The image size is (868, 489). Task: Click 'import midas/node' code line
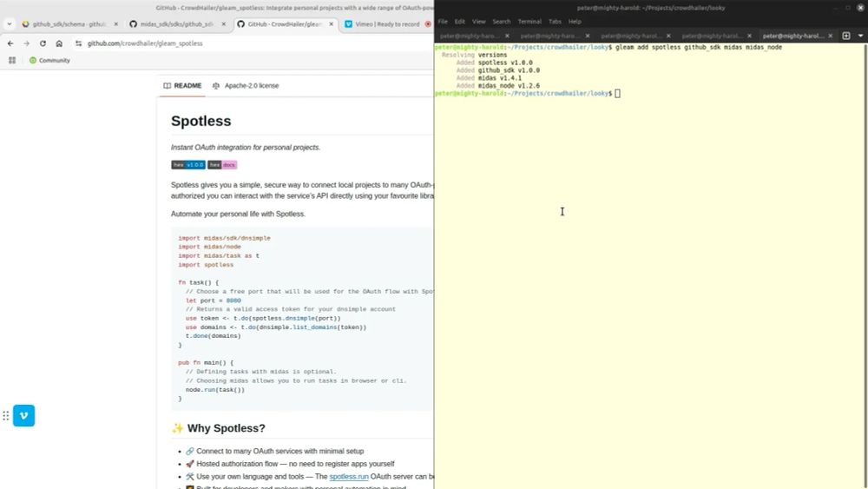(209, 247)
